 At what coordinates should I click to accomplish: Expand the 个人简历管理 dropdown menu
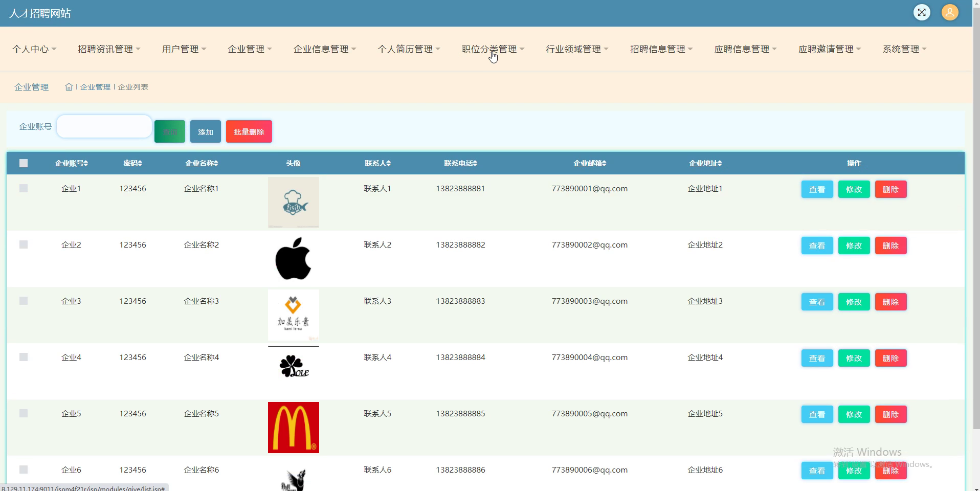409,49
